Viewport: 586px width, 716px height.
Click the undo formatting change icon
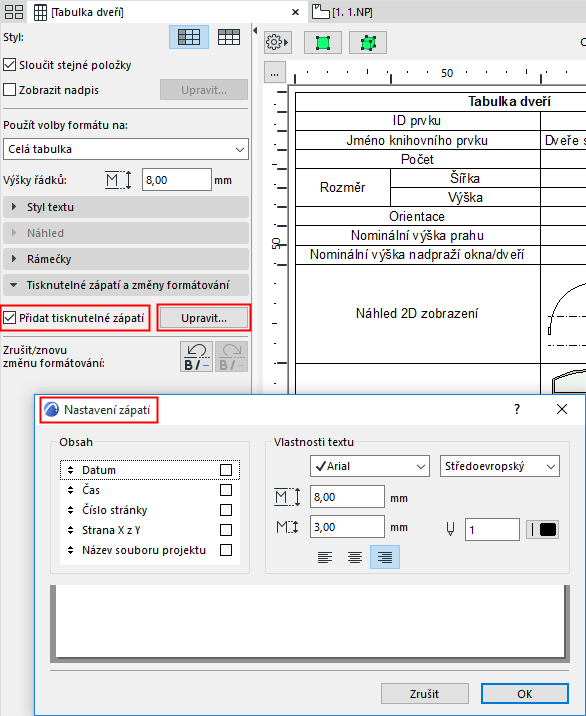pos(196,357)
